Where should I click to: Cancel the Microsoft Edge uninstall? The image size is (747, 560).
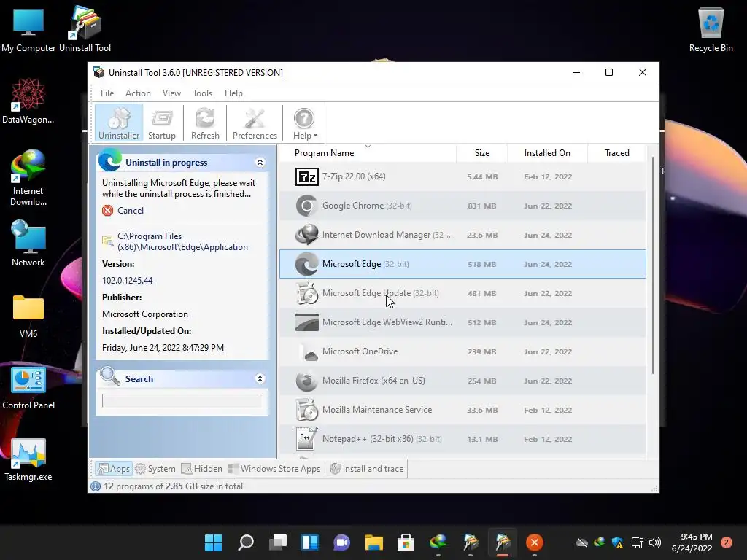coord(130,211)
